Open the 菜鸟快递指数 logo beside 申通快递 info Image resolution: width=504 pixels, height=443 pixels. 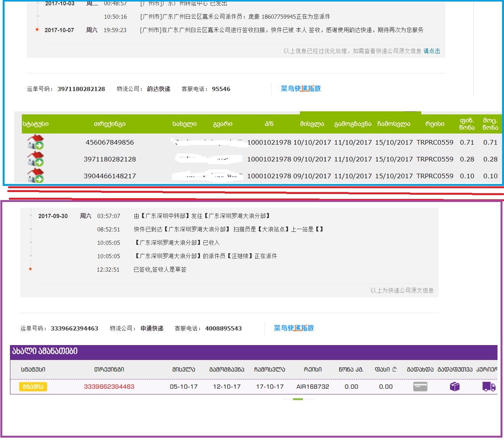294,328
